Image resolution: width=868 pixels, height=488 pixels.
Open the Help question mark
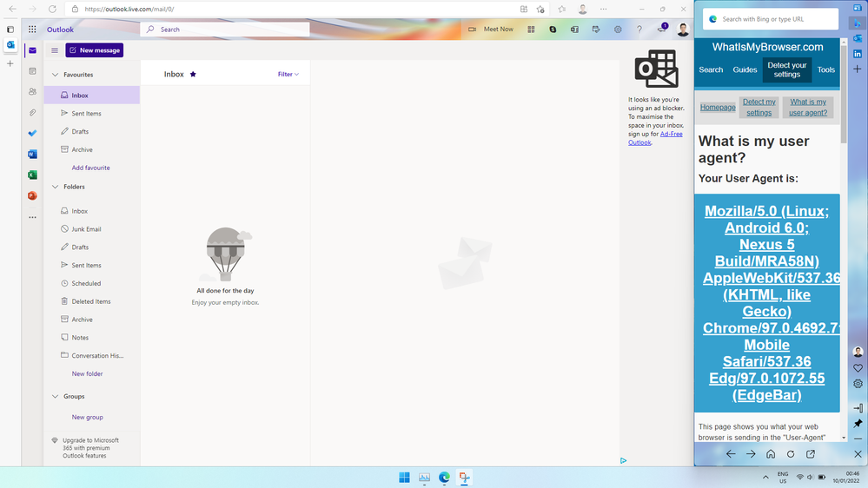click(x=639, y=30)
